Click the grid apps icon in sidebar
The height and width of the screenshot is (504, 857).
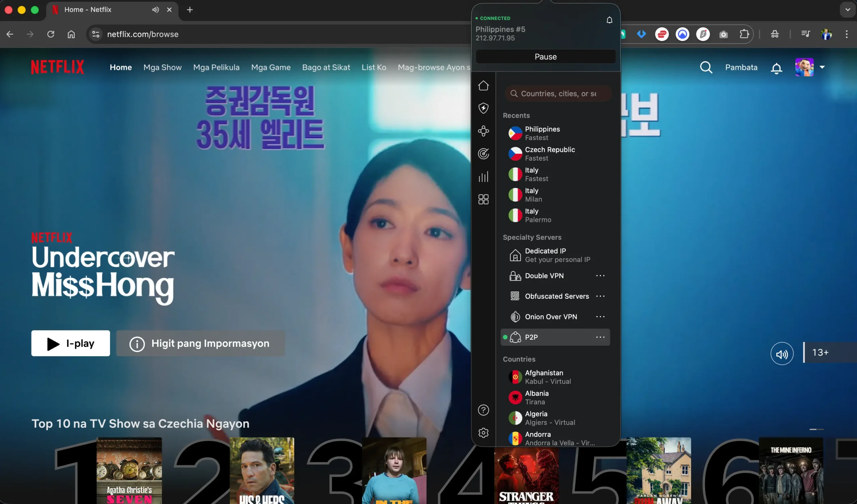[x=483, y=199]
